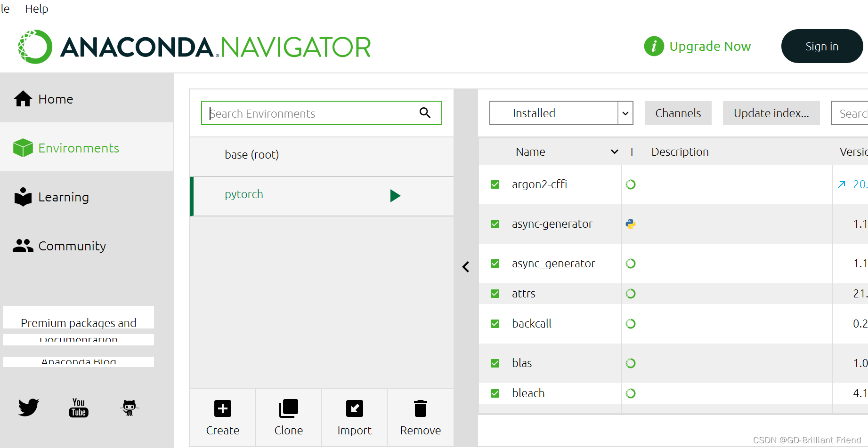Click the Description column header
868x448 pixels.
pos(680,152)
